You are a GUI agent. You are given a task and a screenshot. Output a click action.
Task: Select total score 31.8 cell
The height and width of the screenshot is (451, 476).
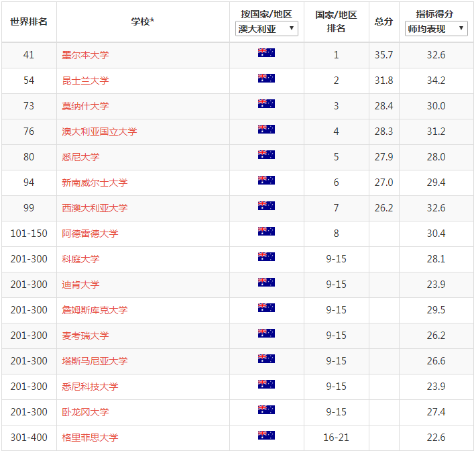click(383, 81)
